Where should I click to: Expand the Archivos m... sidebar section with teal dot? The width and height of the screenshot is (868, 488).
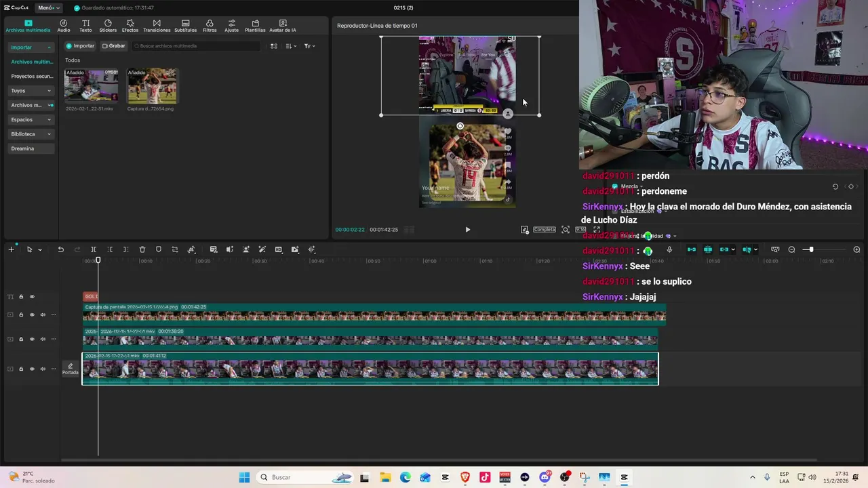point(31,105)
